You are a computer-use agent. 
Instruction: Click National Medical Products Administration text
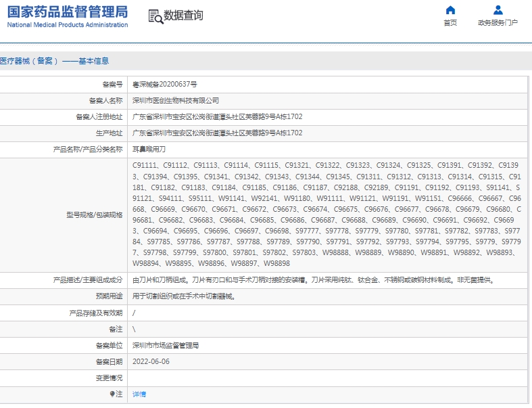click(68, 25)
